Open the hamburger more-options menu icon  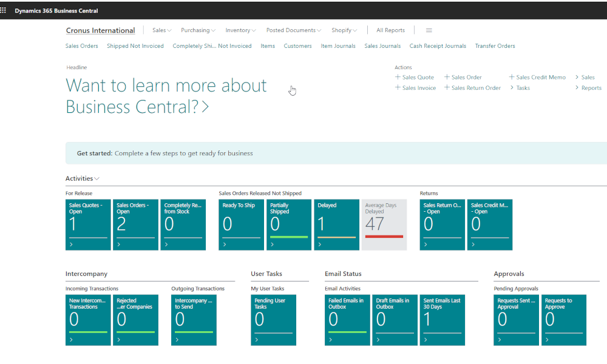click(429, 30)
